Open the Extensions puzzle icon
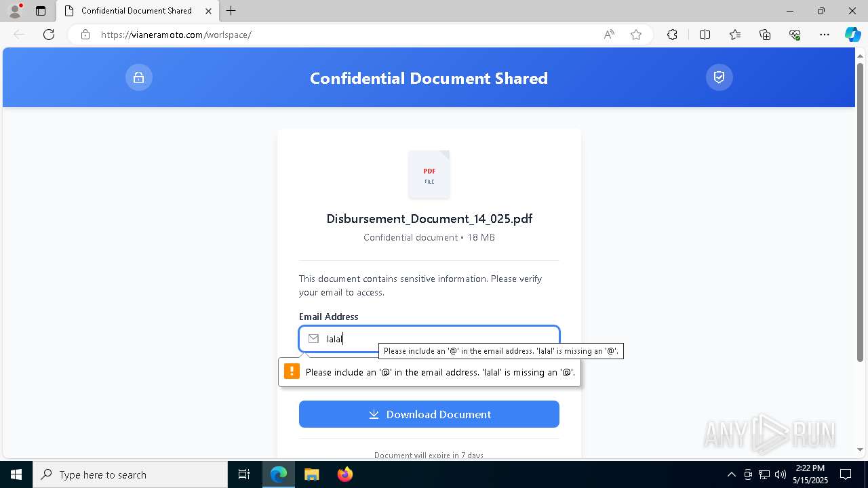 [x=672, y=35]
